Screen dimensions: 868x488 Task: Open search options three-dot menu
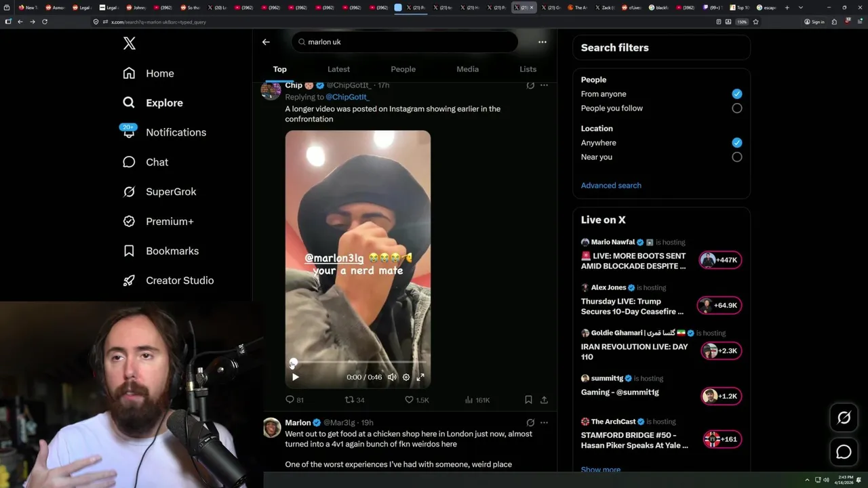[x=542, y=42]
